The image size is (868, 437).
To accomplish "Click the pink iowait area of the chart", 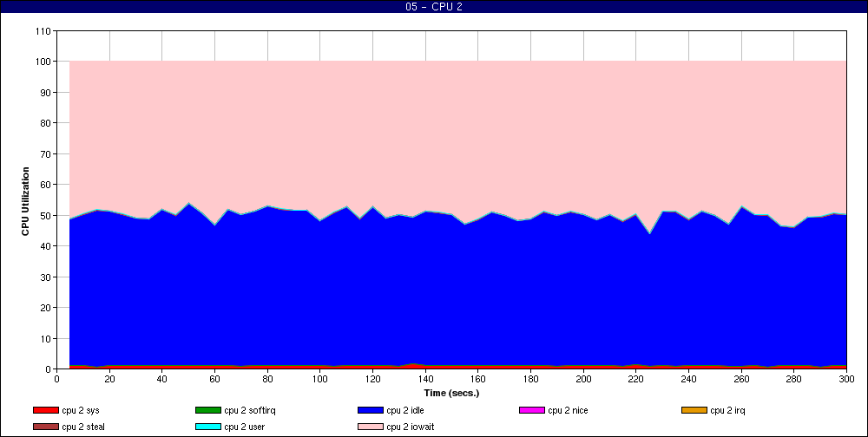I will pyautogui.click(x=457, y=133).
